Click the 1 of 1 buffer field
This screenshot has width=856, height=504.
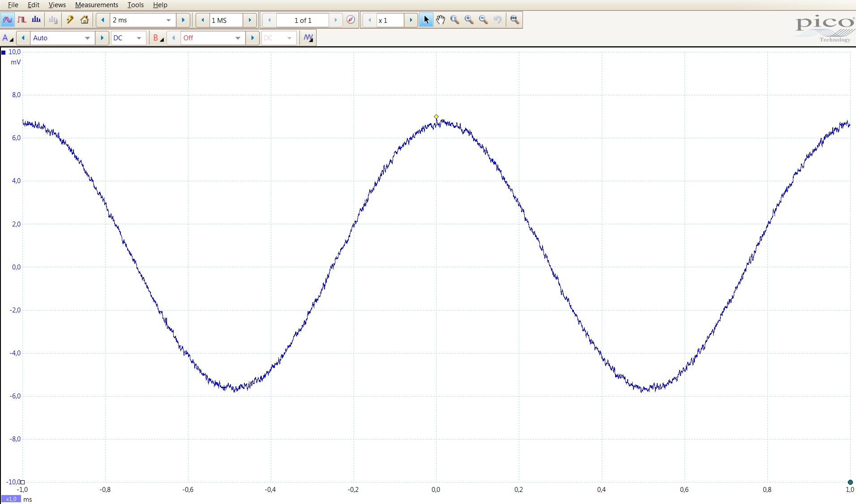[x=303, y=20]
